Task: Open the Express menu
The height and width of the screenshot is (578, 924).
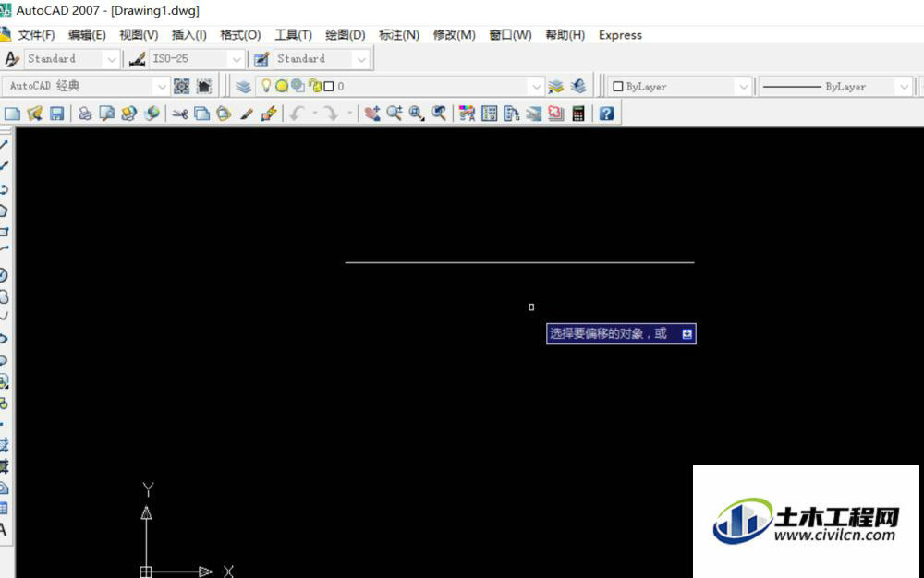Action: (620, 35)
